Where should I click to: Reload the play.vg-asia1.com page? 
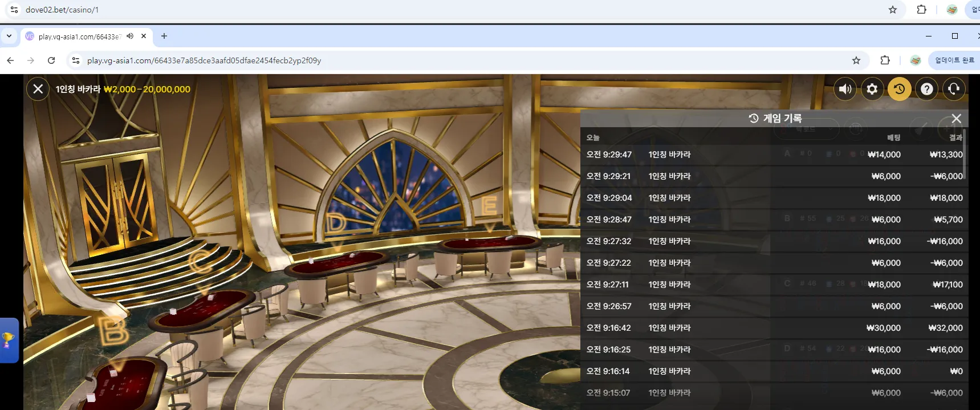[x=51, y=60]
